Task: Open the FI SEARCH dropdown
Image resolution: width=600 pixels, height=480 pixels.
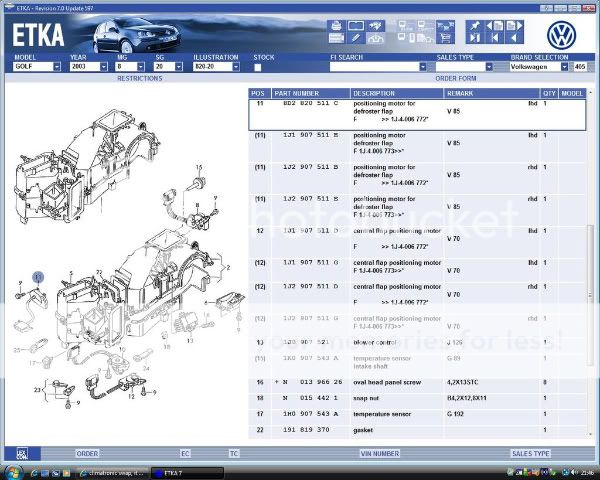Action: 425,67
